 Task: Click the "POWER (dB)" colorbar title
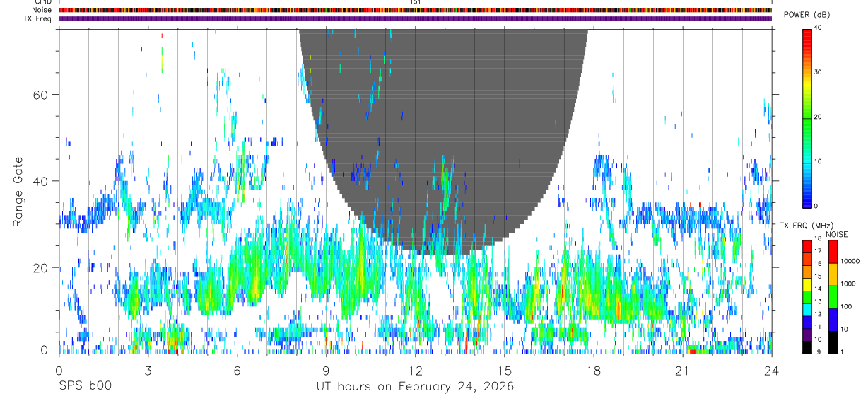pyautogui.click(x=807, y=15)
